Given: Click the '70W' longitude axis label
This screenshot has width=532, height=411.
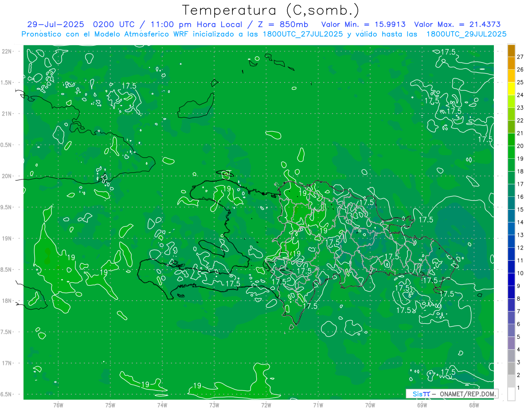Looking at the screenshot, I should [370, 405].
